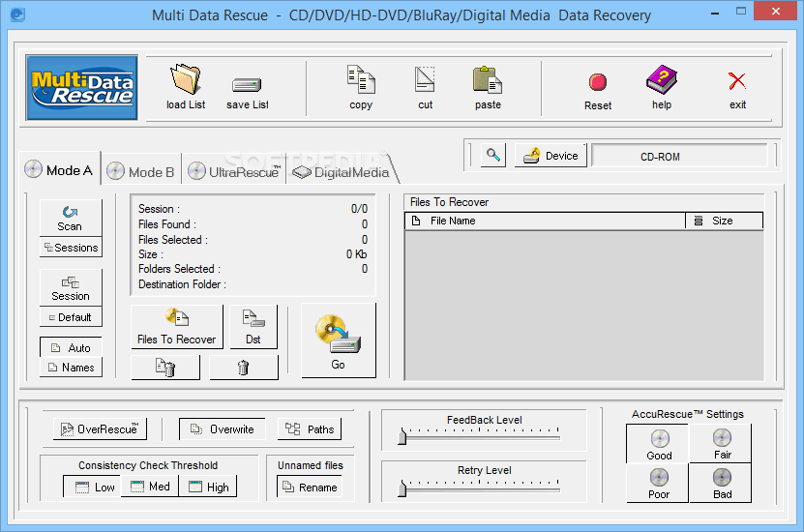Toggle the Overwrite option

point(222,429)
